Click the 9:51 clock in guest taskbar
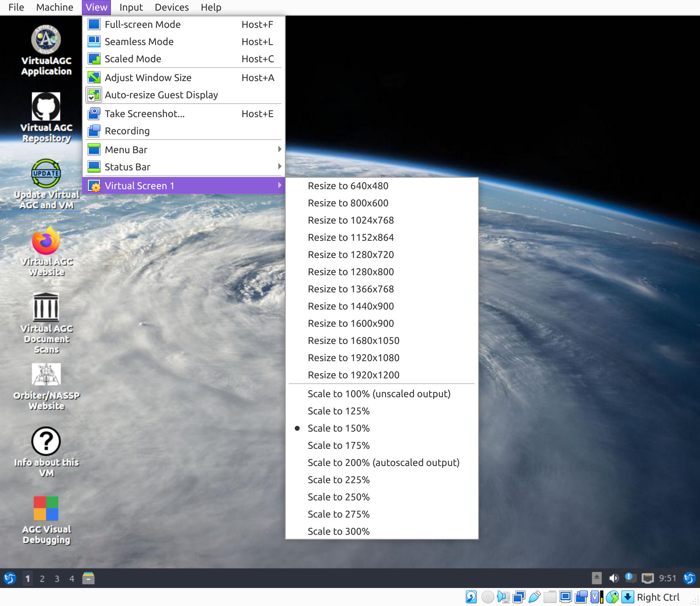Screen dimensions: 700x606 point(668,578)
